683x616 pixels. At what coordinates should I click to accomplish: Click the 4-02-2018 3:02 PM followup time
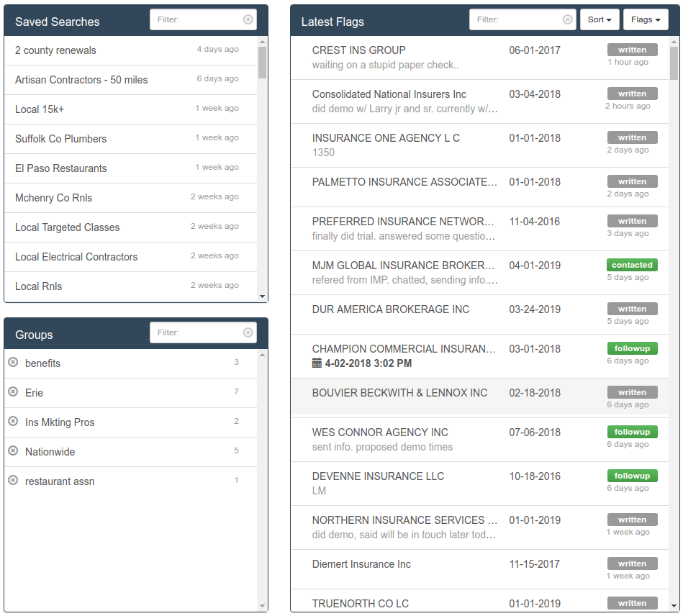[x=368, y=363]
